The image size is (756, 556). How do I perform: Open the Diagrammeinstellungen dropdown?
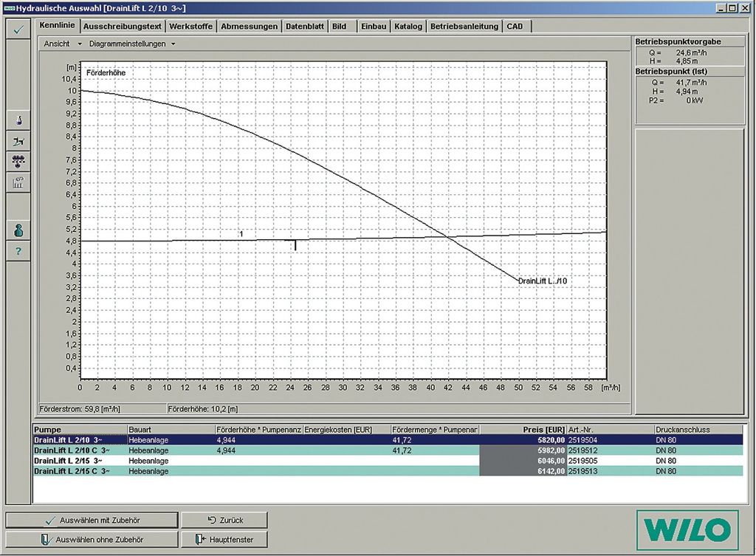pos(131,44)
